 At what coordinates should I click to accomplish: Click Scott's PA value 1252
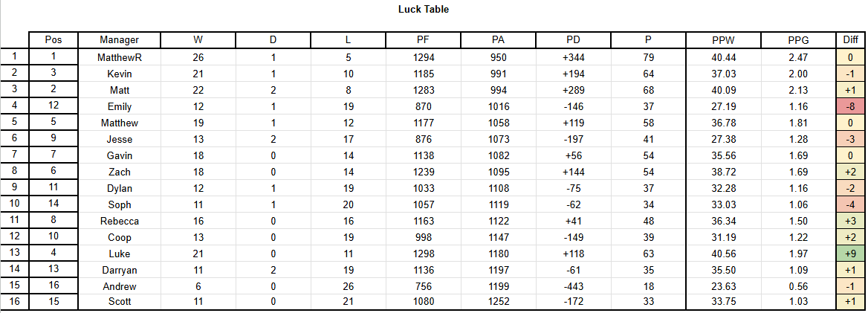pyautogui.click(x=498, y=303)
